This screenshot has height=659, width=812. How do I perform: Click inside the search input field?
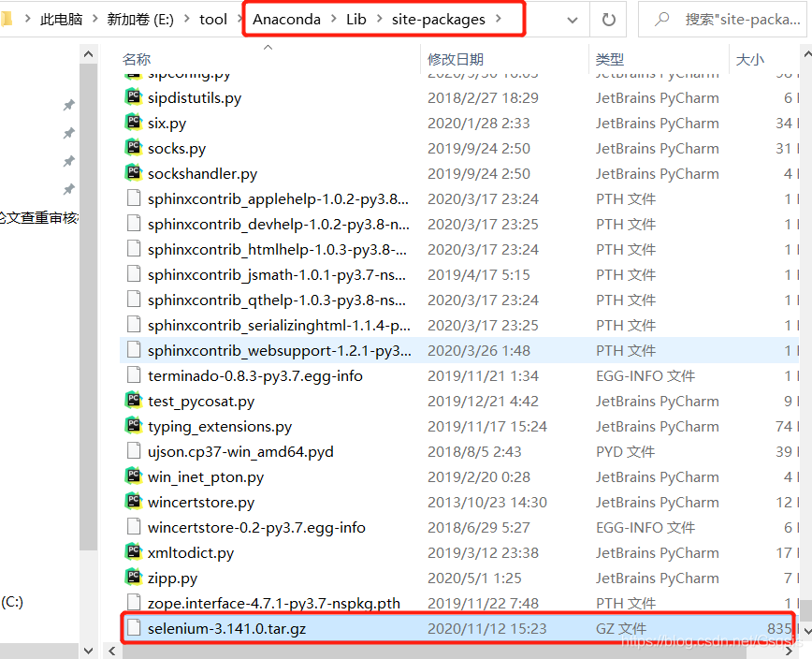pyautogui.click(x=739, y=19)
